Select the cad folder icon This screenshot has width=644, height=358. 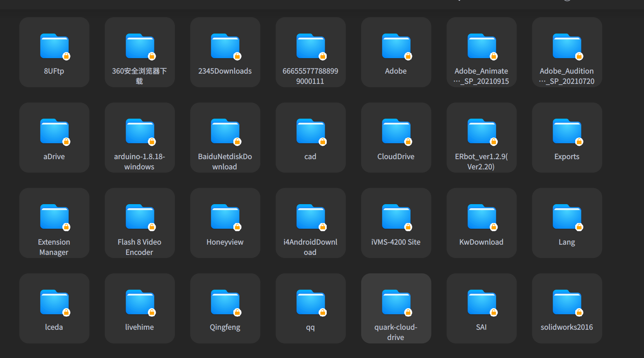click(x=311, y=132)
